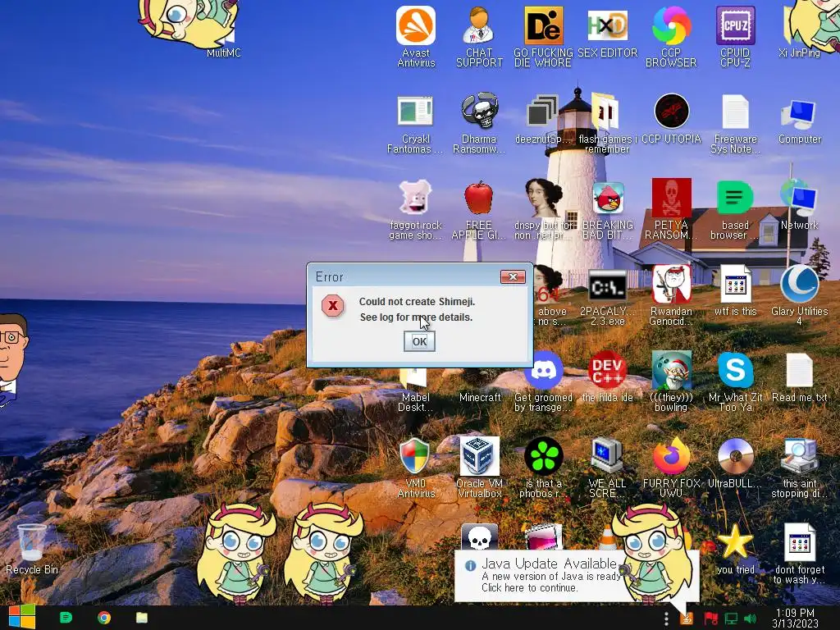The height and width of the screenshot is (630, 840).
Task: Open the Read me.txt file
Action: pos(799,377)
